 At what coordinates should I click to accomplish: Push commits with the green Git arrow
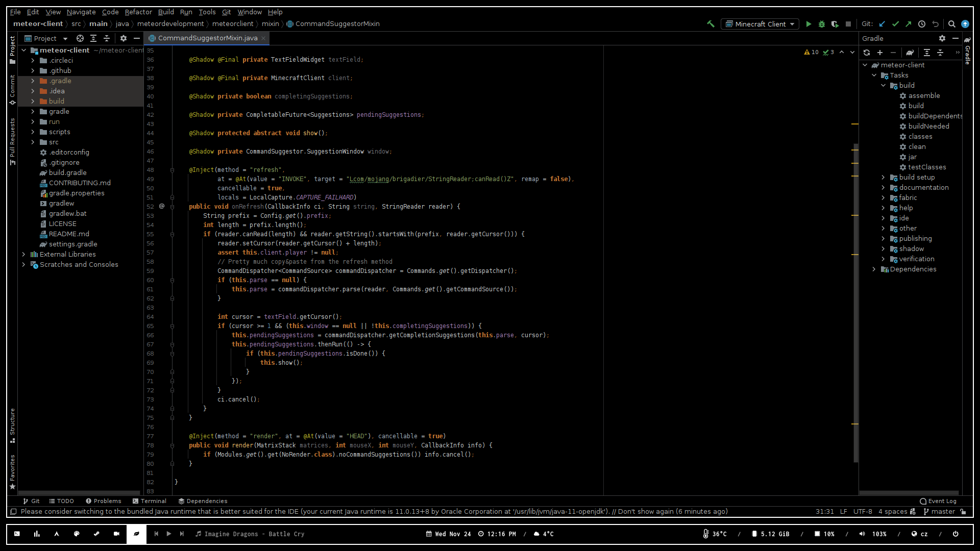[x=909, y=24]
